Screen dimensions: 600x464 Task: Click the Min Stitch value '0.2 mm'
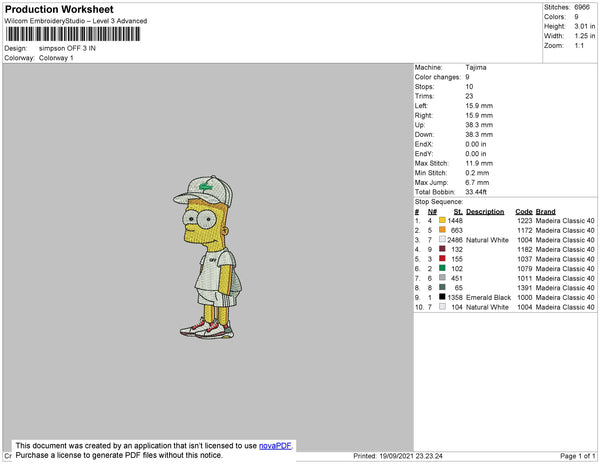click(x=477, y=173)
